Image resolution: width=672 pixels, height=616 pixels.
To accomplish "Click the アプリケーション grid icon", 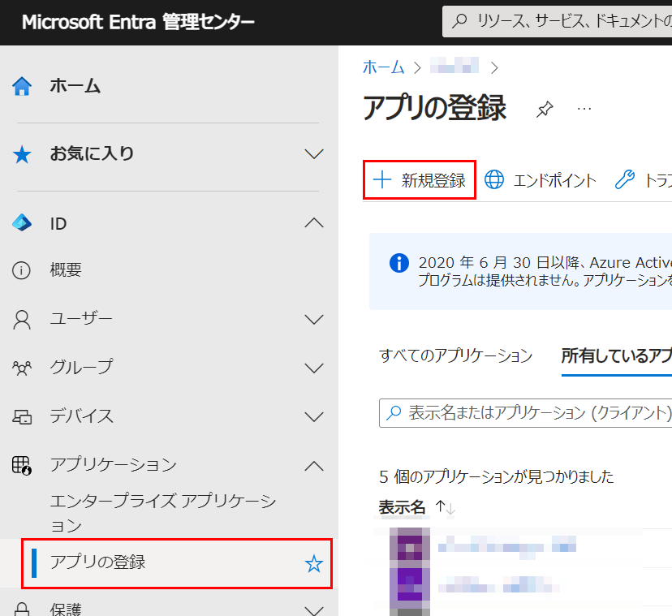I will point(22,466).
